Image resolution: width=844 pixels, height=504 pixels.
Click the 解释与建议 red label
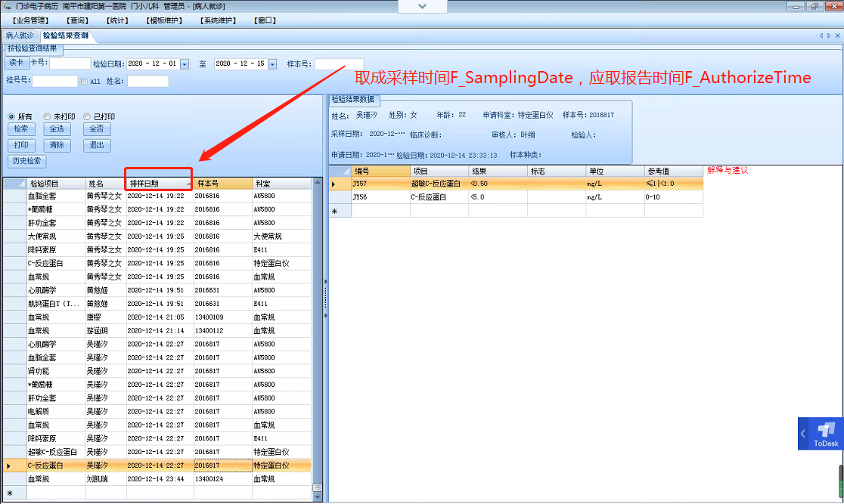tap(728, 171)
